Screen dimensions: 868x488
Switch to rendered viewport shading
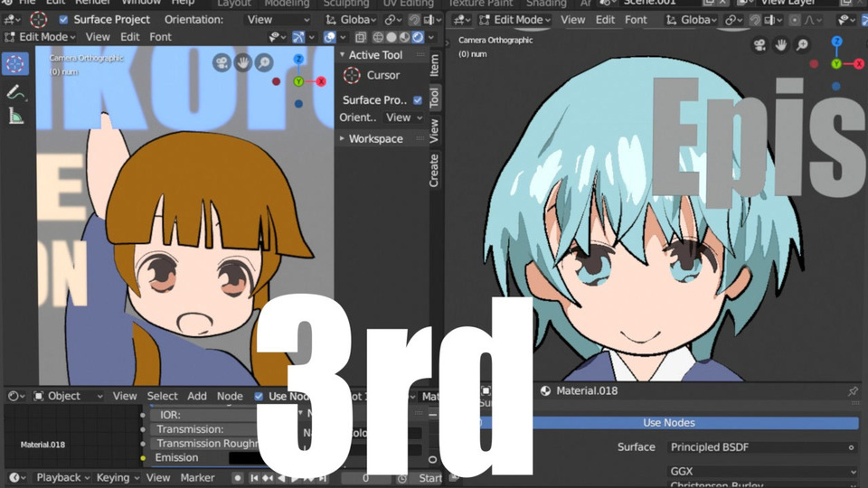tap(418, 37)
